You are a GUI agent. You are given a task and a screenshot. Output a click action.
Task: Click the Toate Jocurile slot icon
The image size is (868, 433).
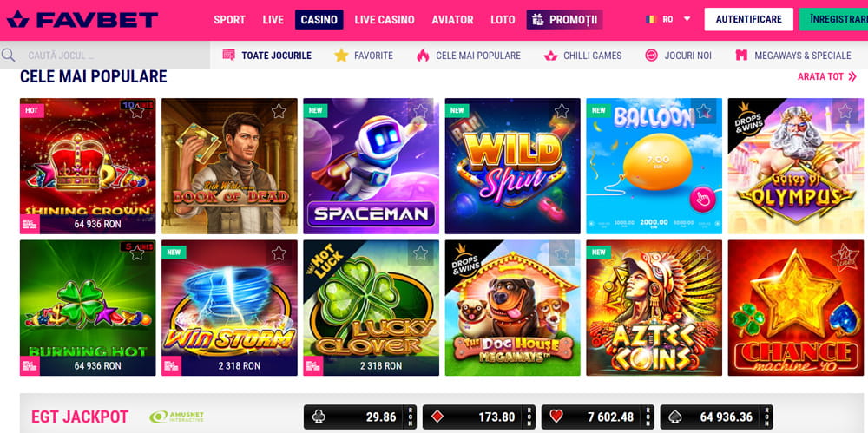(228, 56)
